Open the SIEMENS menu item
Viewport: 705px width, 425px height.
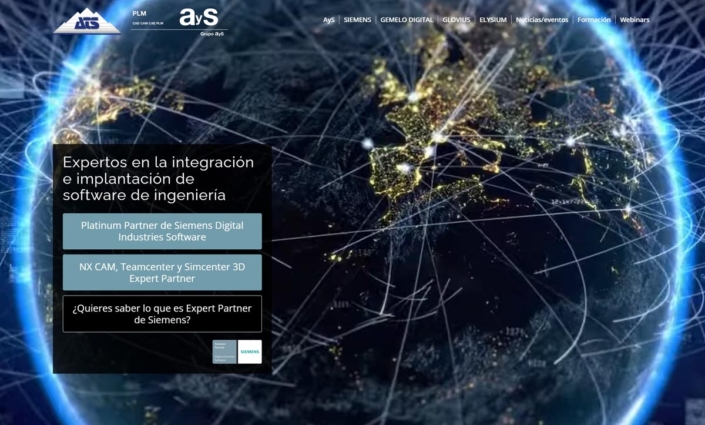(x=357, y=20)
